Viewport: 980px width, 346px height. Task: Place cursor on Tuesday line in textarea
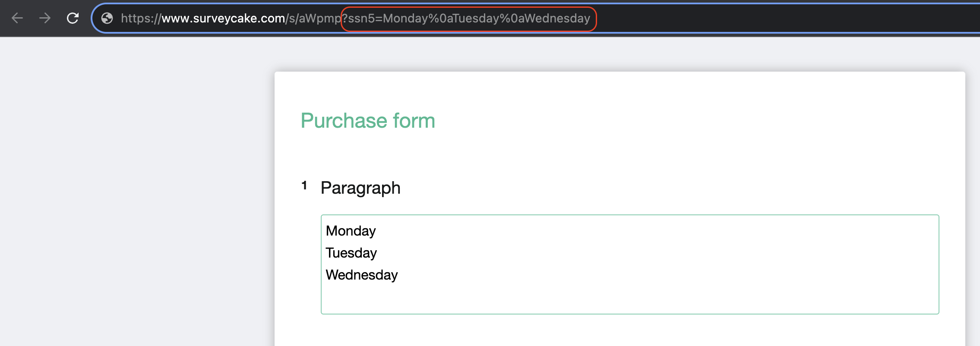[351, 253]
